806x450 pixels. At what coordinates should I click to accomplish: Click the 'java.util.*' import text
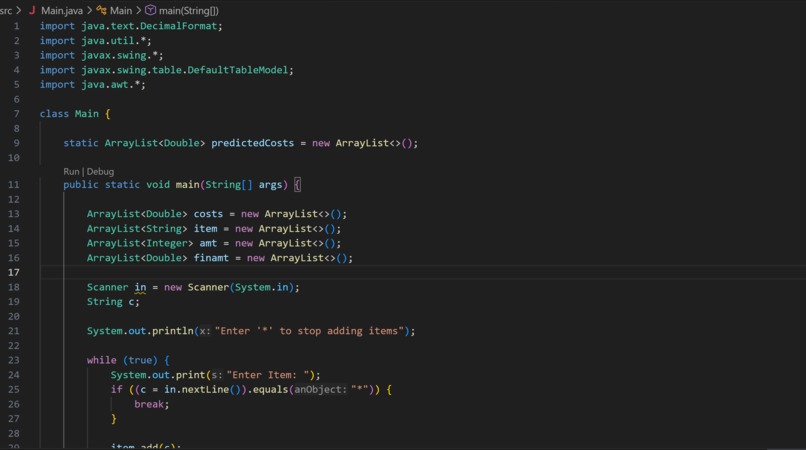pos(114,41)
